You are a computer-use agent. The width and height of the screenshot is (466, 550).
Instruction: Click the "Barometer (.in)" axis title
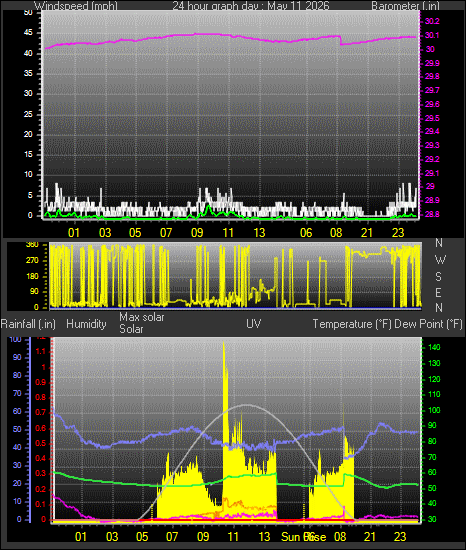[x=405, y=6]
